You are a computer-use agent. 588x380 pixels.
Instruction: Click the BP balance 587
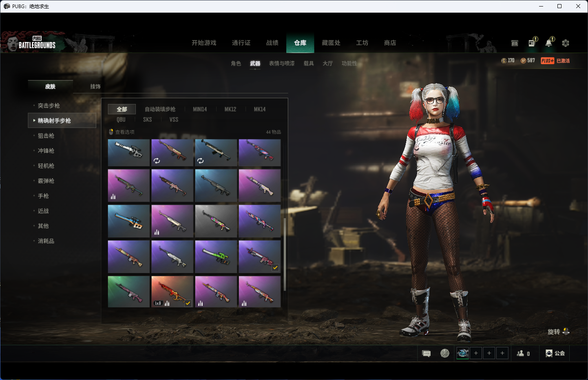pyautogui.click(x=528, y=60)
